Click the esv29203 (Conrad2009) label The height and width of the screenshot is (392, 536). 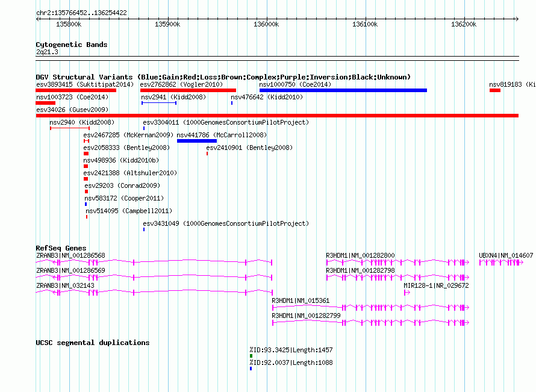click(x=122, y=185)
